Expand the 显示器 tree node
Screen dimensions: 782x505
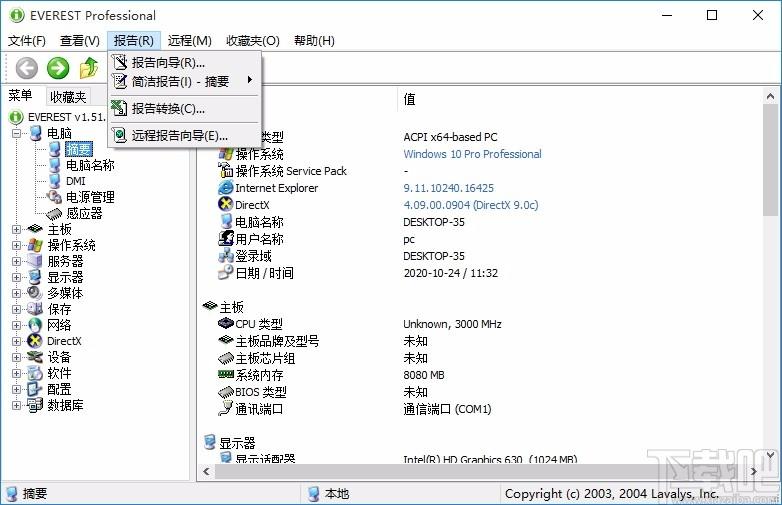pos(16,277)
